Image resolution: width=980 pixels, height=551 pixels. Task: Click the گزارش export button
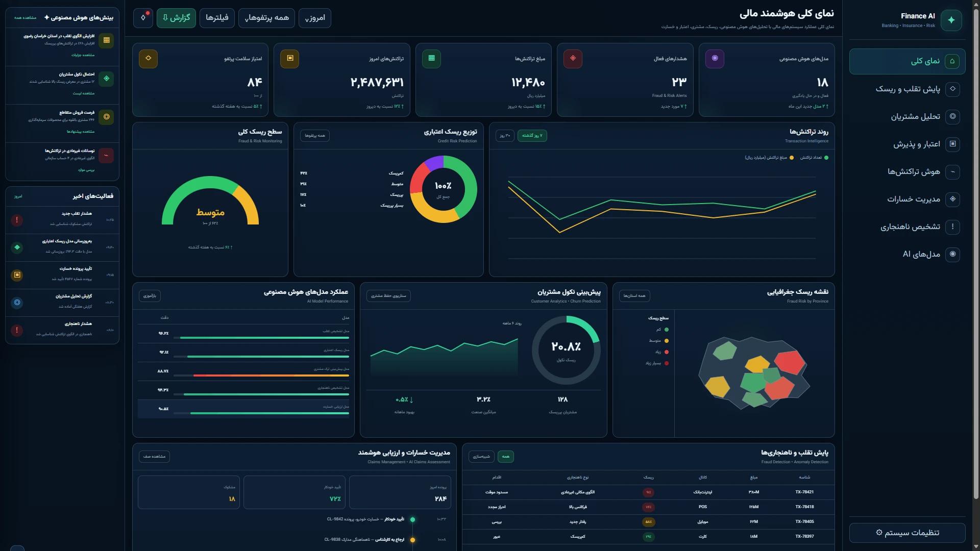(176, 18)
